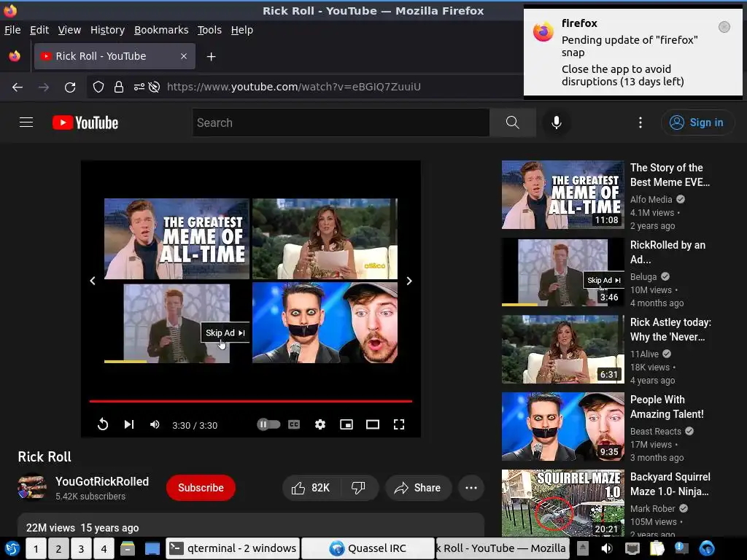Open the site permissions icon
The height and width of the screenshot is (560, 747).
[x=139, y=87]
